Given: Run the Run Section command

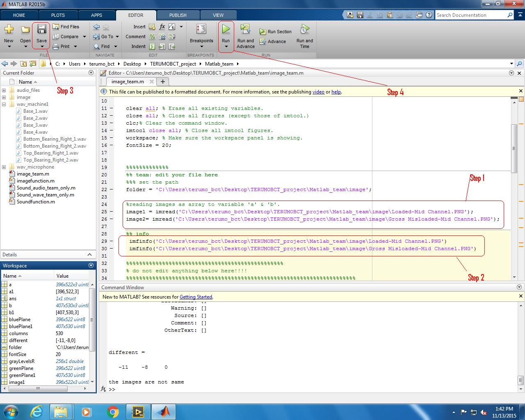Looking at the screenshot, I should pyautogui.click(x=275, y=31).
